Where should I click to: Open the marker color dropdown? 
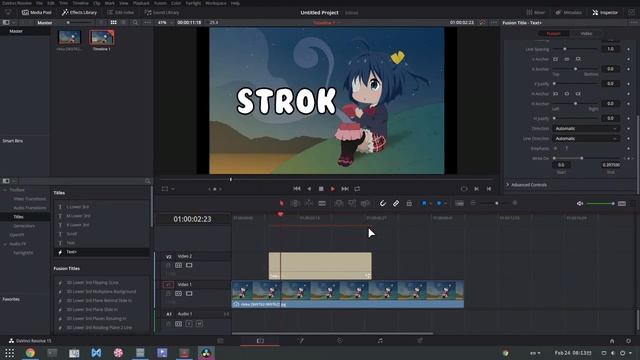click(x=446, y=203)
